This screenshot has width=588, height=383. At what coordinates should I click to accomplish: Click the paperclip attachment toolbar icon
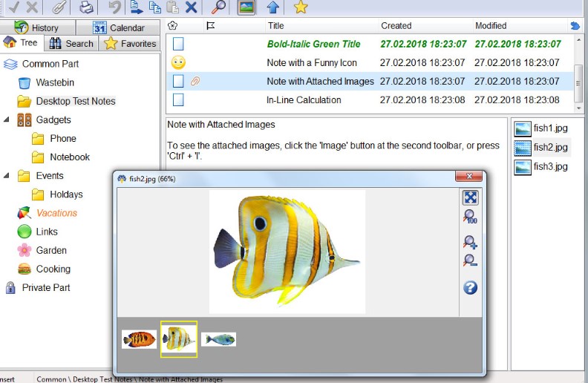59,7
